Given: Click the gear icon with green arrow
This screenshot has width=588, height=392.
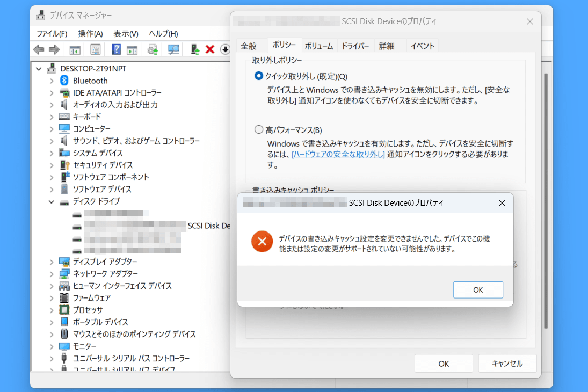Looking at the screenshot, I should coord(153,49).
